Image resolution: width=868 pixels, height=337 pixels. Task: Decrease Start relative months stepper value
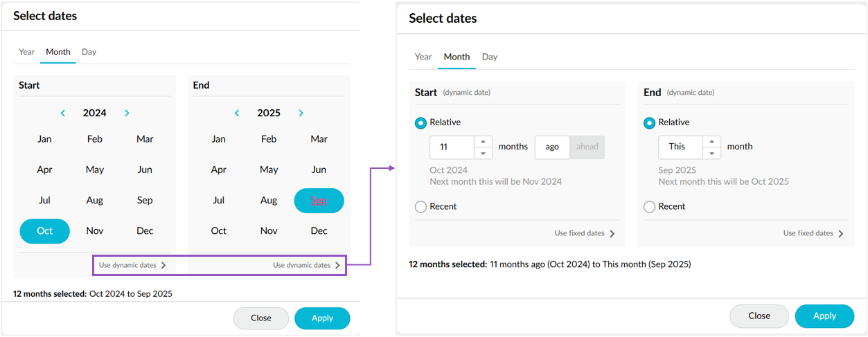coord(483,152)
